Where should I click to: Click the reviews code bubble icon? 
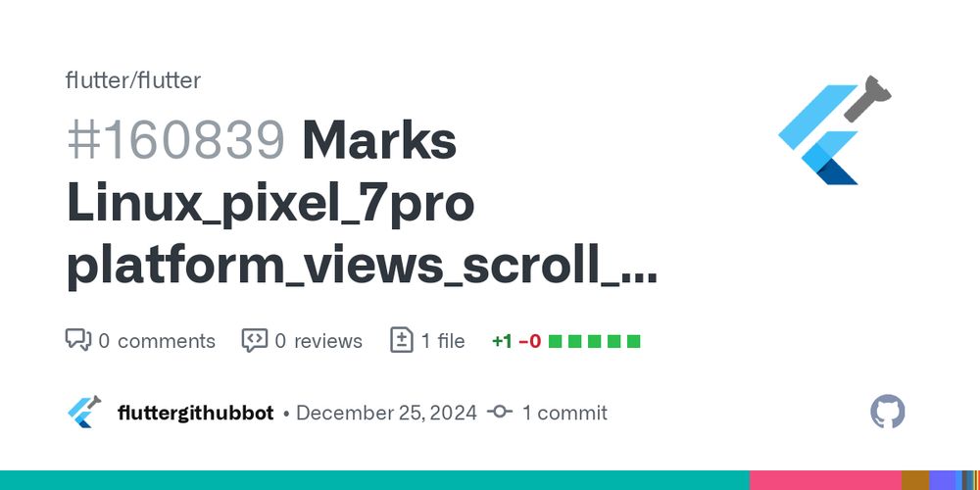[255, 341]
